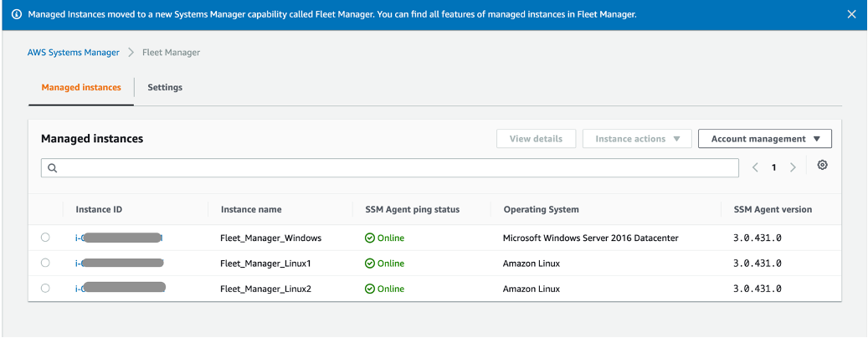Click the Fleet_Manager_Linux1 name cell
Image resolution: width=868 pixels, height=338 pixels.
(x=265, y=264)
